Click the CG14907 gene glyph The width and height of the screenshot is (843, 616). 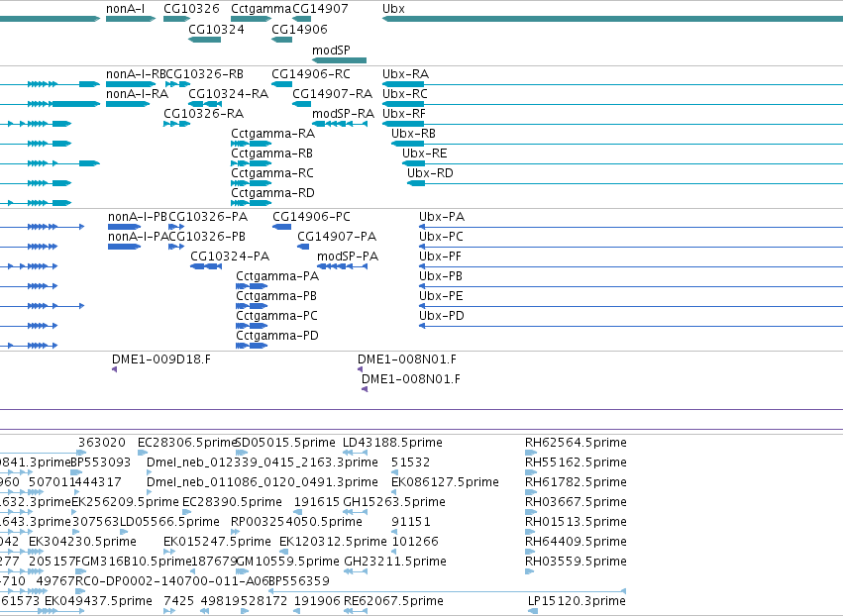(301, 19)
